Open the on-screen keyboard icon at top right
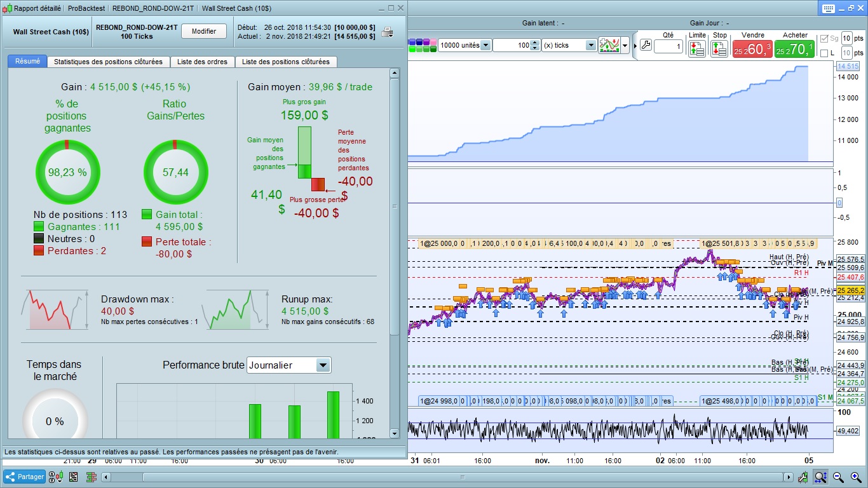The image size is (868, 488). click(x=828, y=8)
